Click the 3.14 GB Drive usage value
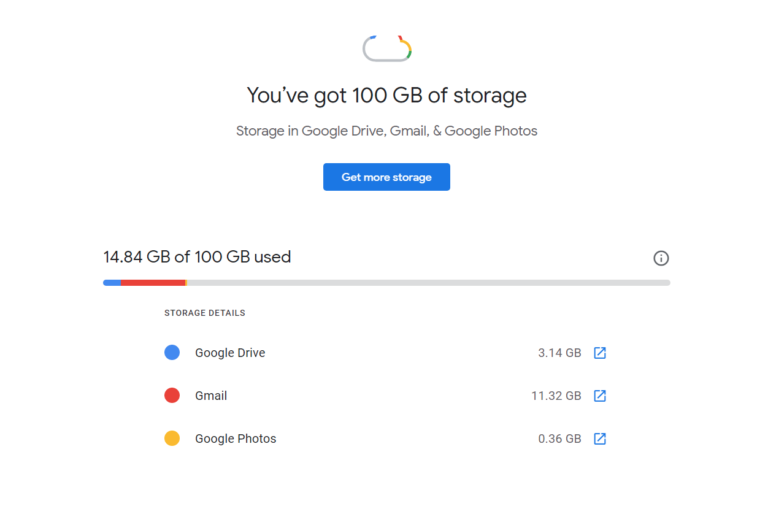The height and width of the screenshot is (506, 768). coord(559,353)
